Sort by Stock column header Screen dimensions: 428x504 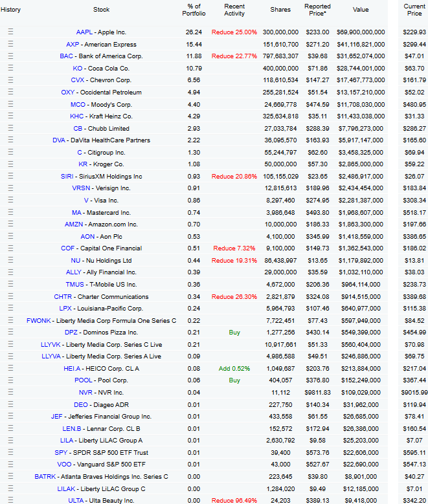pos(102,10)
